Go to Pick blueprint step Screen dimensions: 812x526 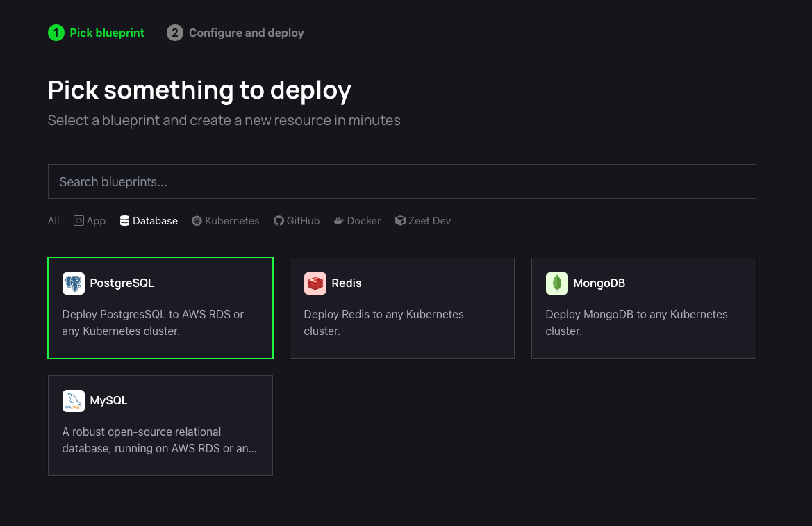click(x=107, y=33)
